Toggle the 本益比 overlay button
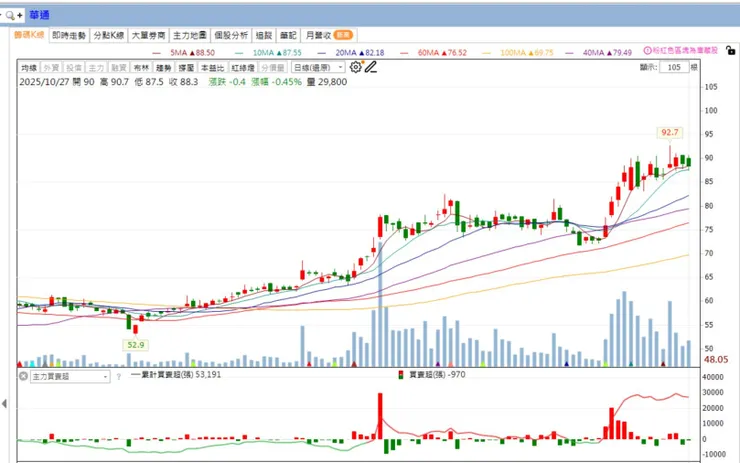740x463 pixels. pos(212,68)
